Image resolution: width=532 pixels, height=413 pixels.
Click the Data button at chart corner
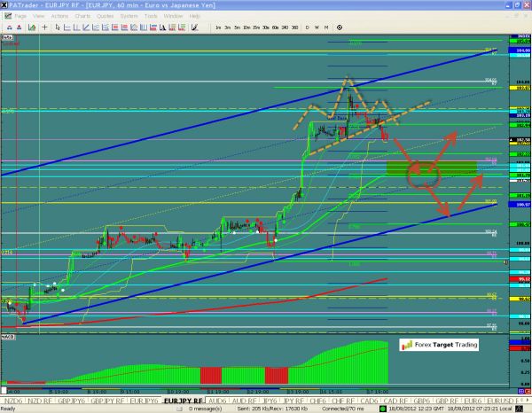pyautogui.click(x=7, y=38)
